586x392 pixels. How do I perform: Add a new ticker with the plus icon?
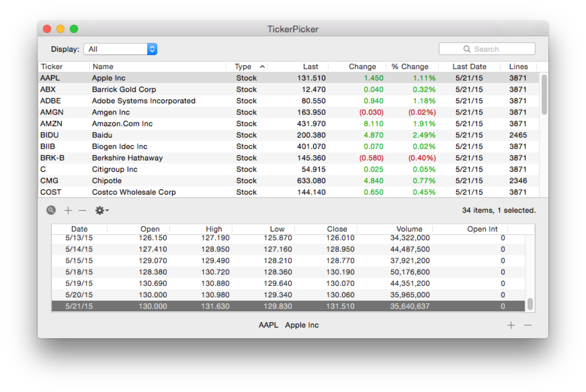click(68, 210)
